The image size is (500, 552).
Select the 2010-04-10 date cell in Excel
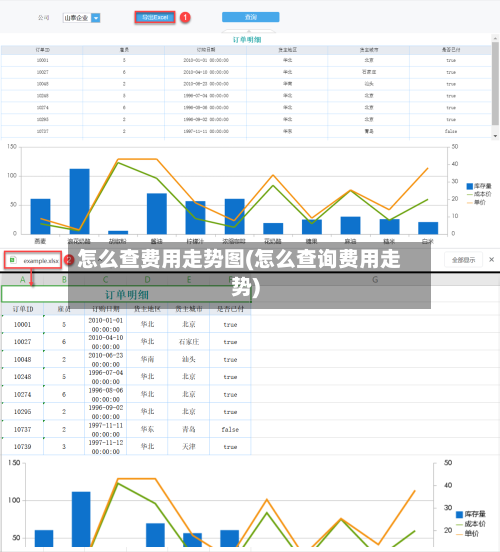pyautogui.click(x=106, y=341)
